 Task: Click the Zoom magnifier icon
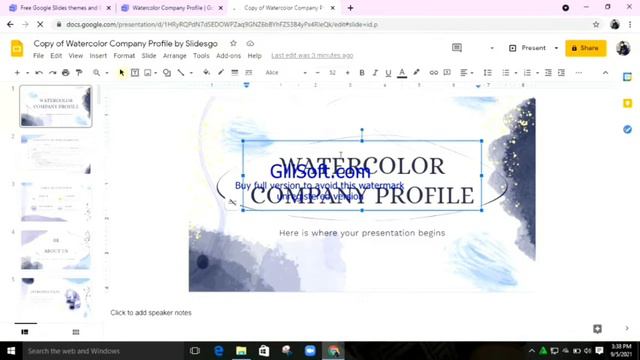click(x=96, y=73)
